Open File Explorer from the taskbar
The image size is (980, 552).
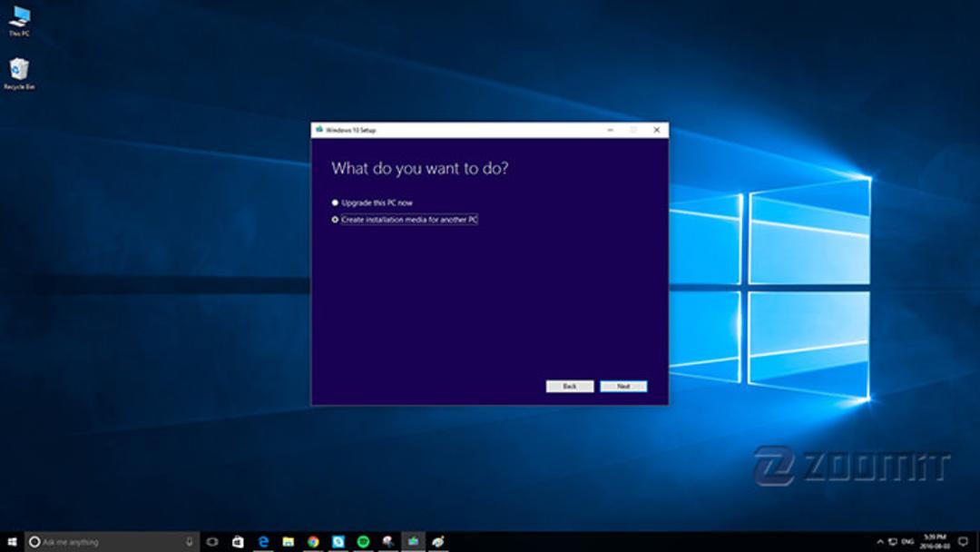289,541
